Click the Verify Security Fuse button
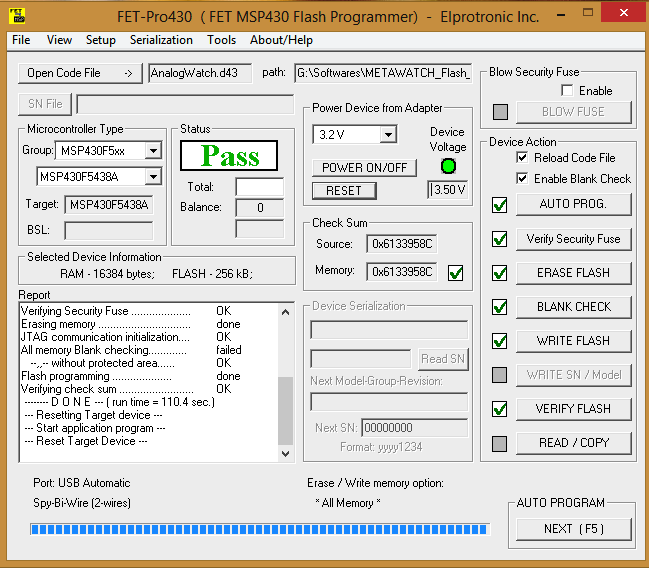 pos(574,239)
